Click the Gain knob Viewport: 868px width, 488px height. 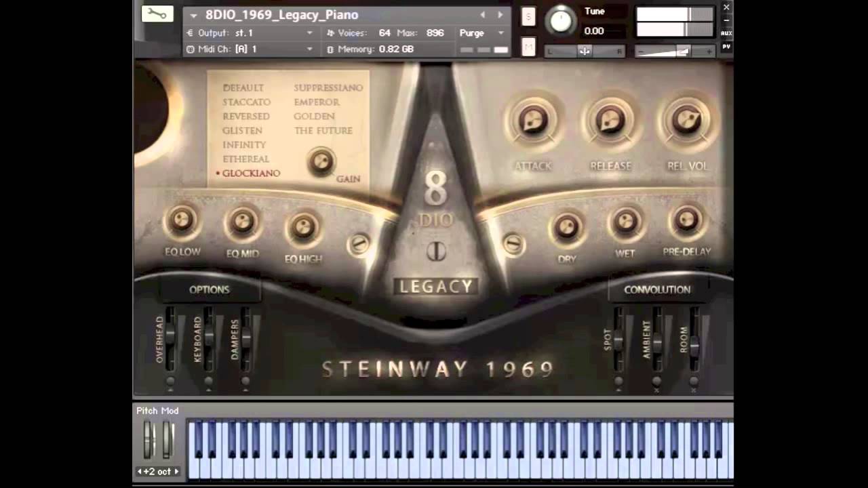[321, 161]
